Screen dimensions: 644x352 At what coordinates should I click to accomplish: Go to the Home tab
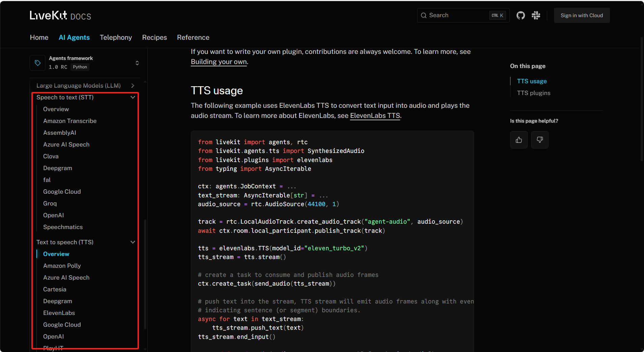(39, 37)
